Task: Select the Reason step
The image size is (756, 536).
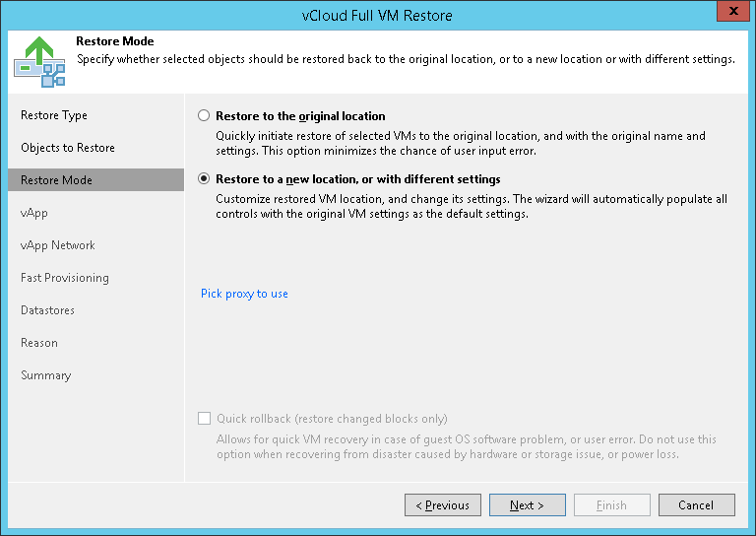Action: click(x=39, y=343)
